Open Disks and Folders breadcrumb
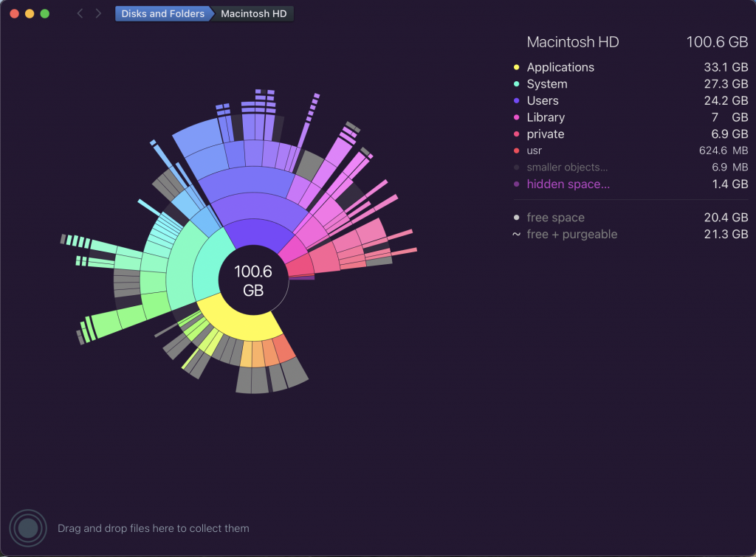The width and height of the screenshot is (756, 557). tap(163, 13)
